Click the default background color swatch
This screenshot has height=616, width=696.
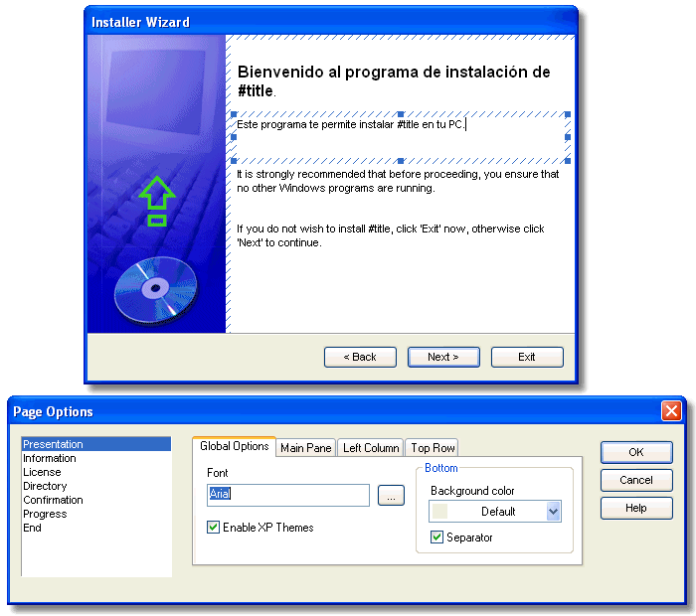click(x=439, y=512)
